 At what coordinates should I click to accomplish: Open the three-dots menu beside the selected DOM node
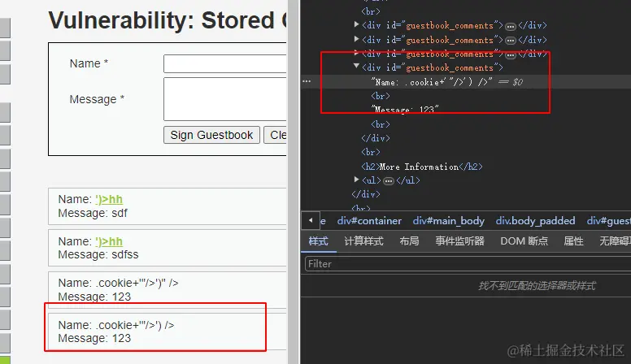[307, 81]
